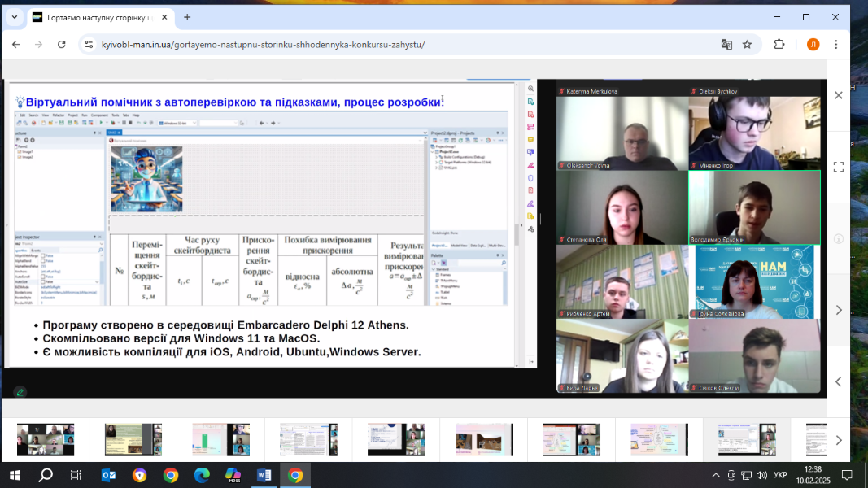Collapse the lightbox side toolbar arrow
Viewport: 868px width, 488px height.
click(x=839, y=381)
